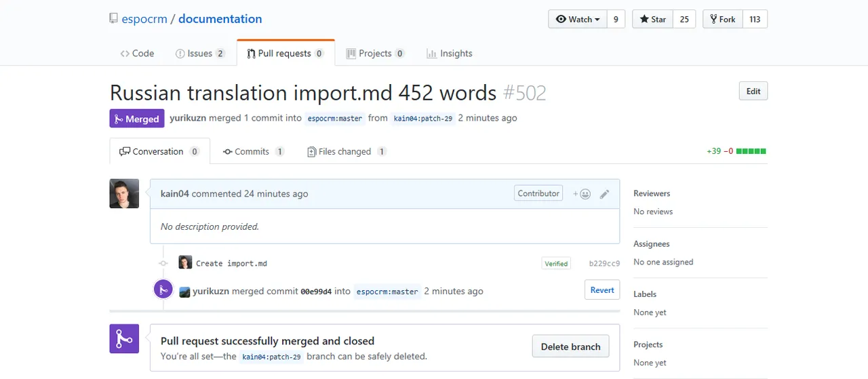Image resolution: width=868 pixels, height=379 pixels.
Task: Click the purple Merged status badge
Action: point(137,119)
